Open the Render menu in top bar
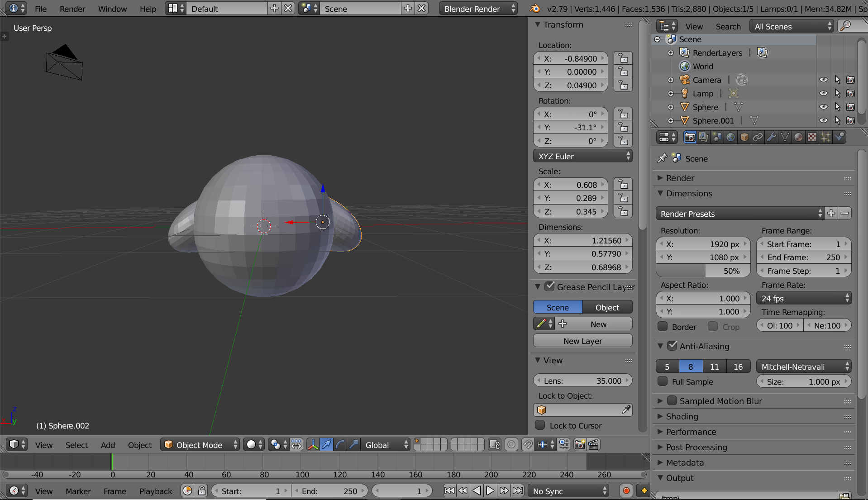This screenshot has height=500, width=868. pyautogui.click(x=72, y=9)
